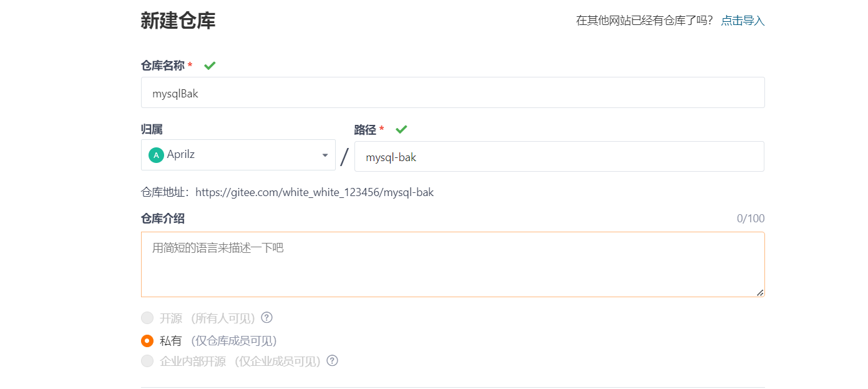
Task: Open the 归属 owner dropdown
Action: 238,155
